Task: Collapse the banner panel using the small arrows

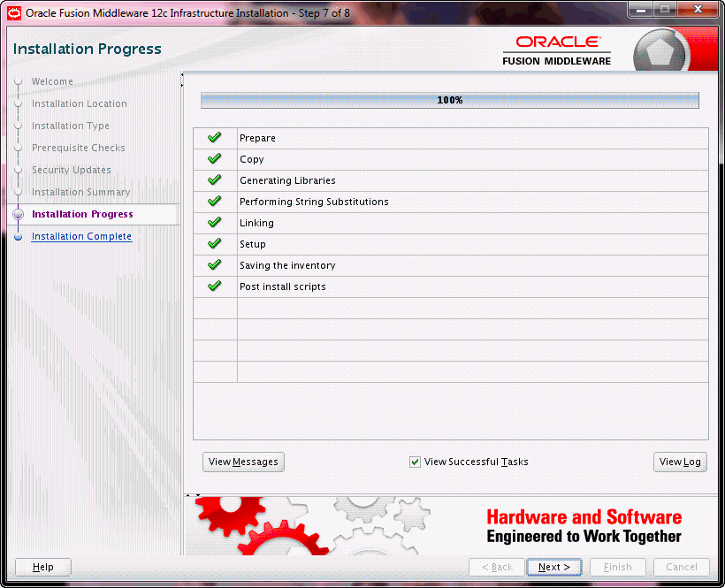Action: (193, 495)
